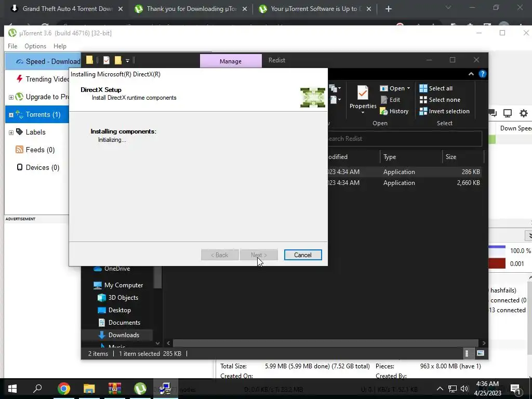
Task: Click the horizontal scrollbar in Explorer file list
Action: 326,343
